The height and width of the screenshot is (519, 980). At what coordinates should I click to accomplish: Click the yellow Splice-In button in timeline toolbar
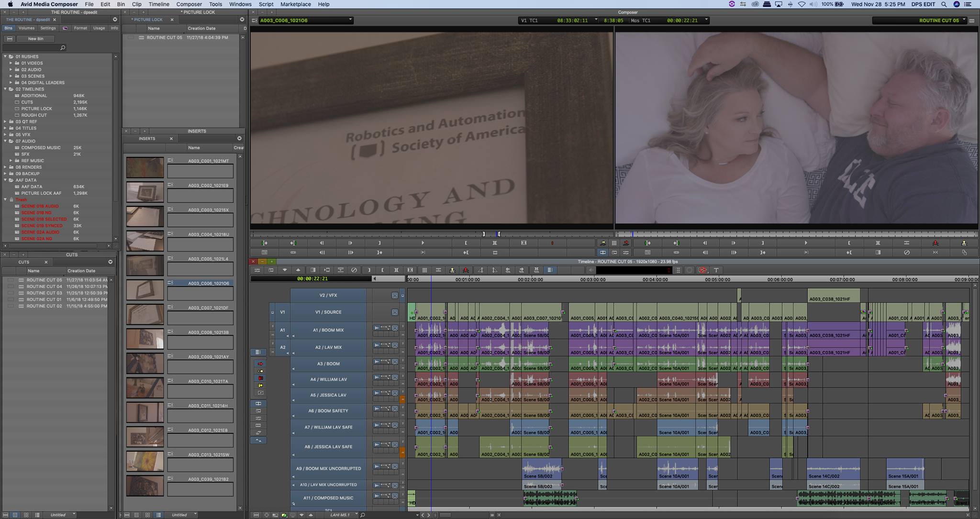click(452, 270)
